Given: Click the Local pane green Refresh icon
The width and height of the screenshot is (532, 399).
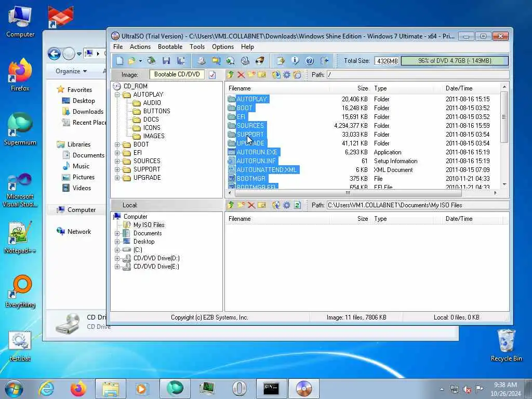Looking at the screenshot, I should (x=297, y=205).
